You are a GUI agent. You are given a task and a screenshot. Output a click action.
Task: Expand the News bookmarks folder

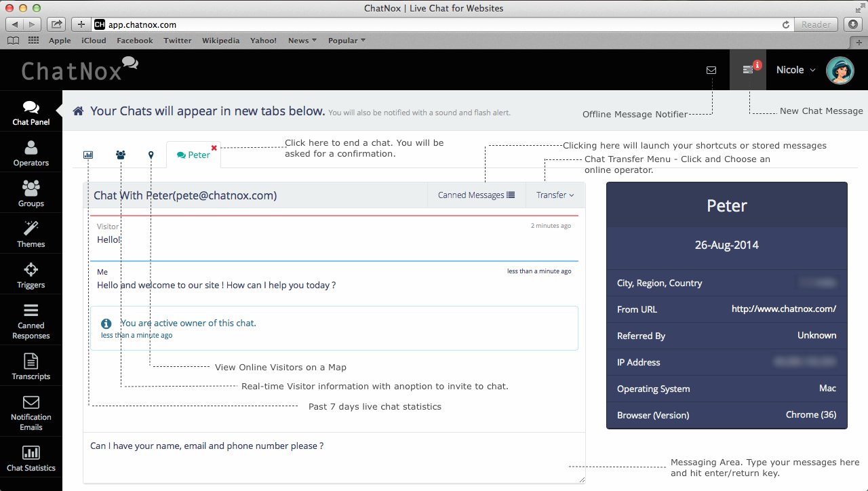(302, 41)
